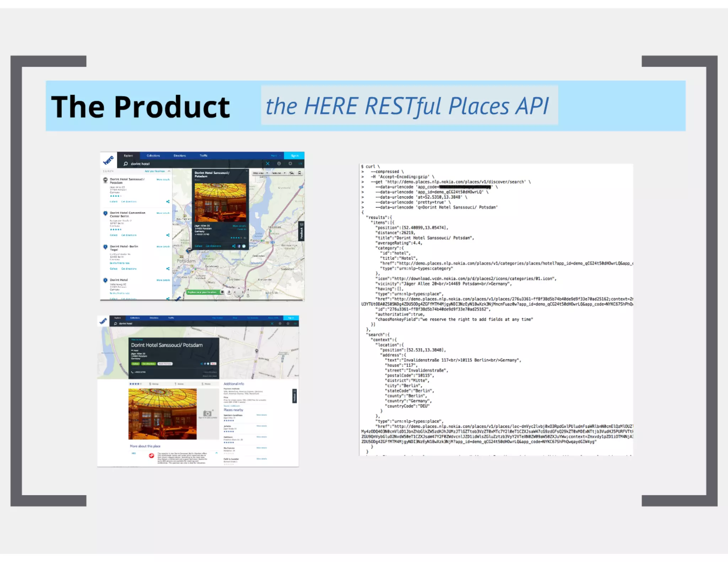Open the Features dropdown on the map

279,173
